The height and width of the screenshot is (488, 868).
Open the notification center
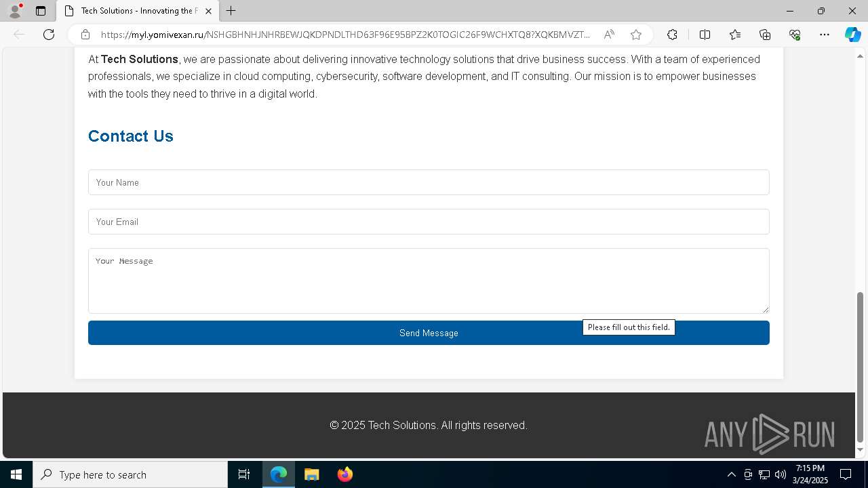tap(846, 474)
